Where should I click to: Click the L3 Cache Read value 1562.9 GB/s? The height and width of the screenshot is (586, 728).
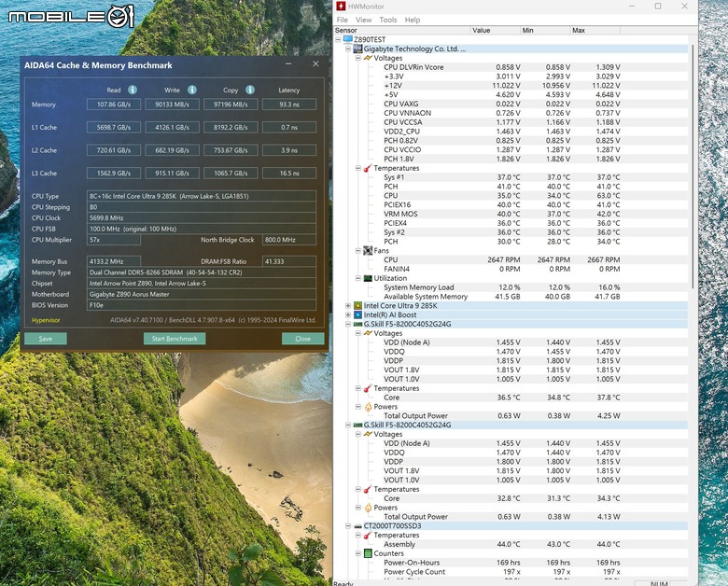point(114,174)
